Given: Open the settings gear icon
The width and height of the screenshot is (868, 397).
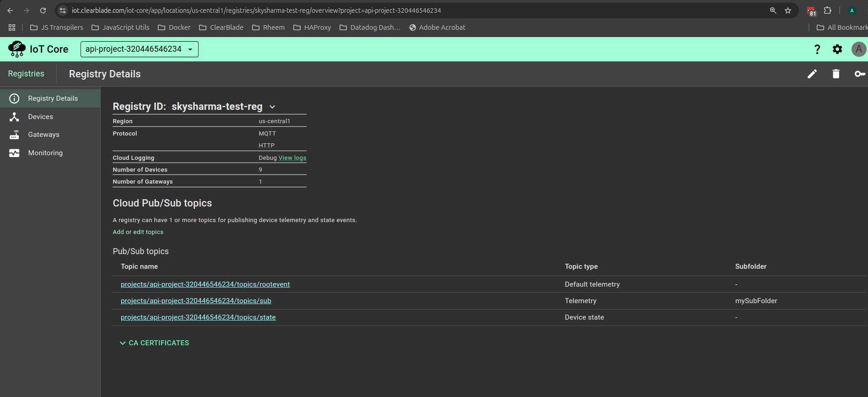Looking at the screenshot, I should [837, 49].
